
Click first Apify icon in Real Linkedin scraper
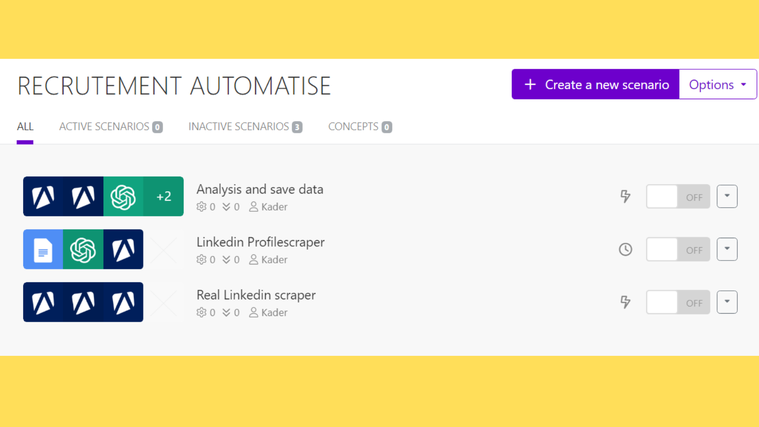[43, 302]
